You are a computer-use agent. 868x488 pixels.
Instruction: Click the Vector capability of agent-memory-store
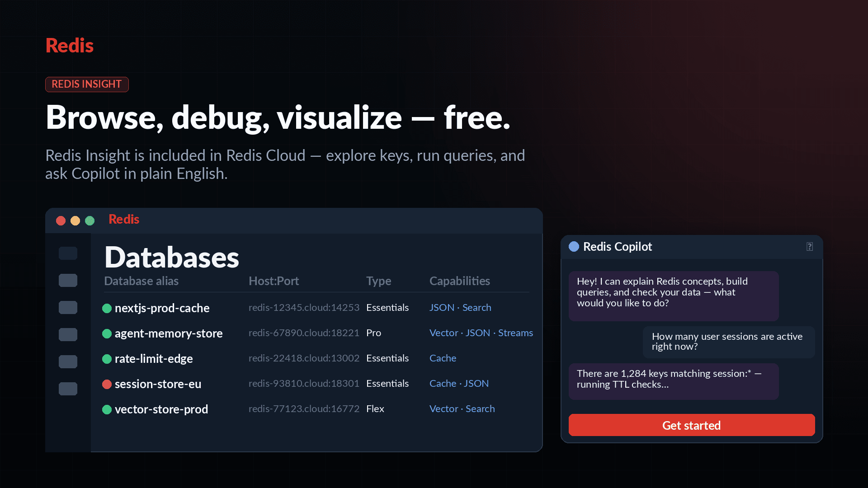[443, 333]
